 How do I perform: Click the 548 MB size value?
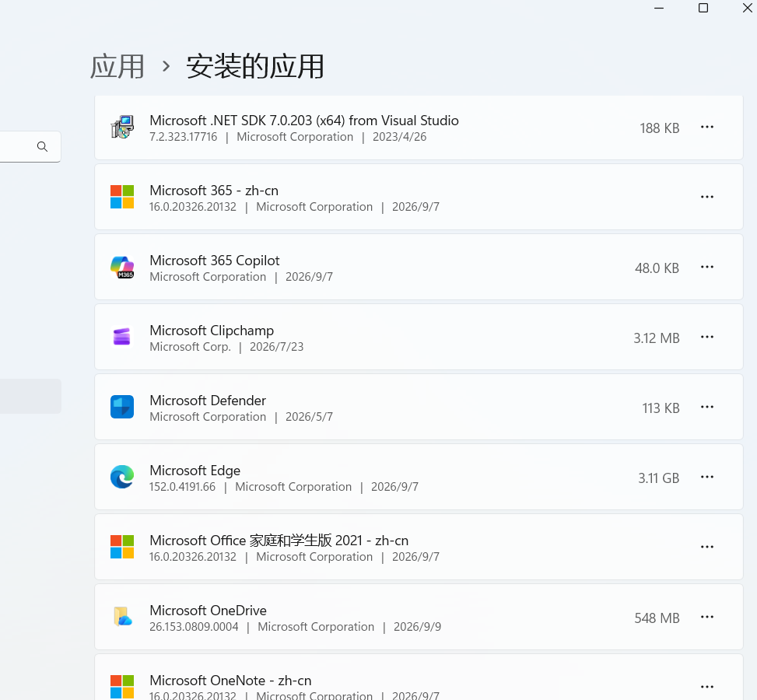pos(657,618)
